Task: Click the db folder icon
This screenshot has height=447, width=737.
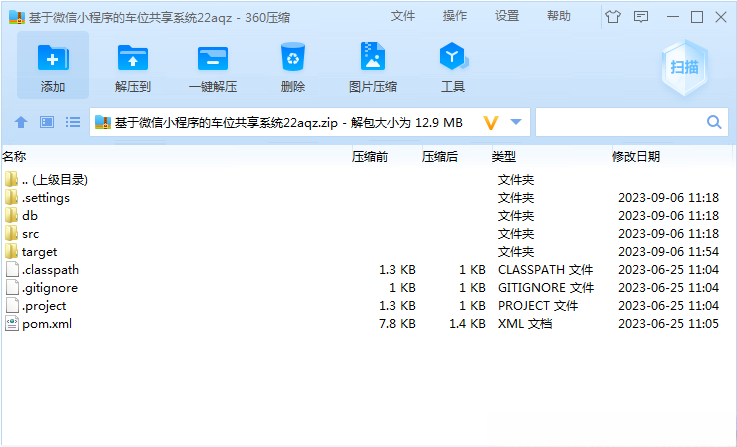Action: (x=12, y=215)
